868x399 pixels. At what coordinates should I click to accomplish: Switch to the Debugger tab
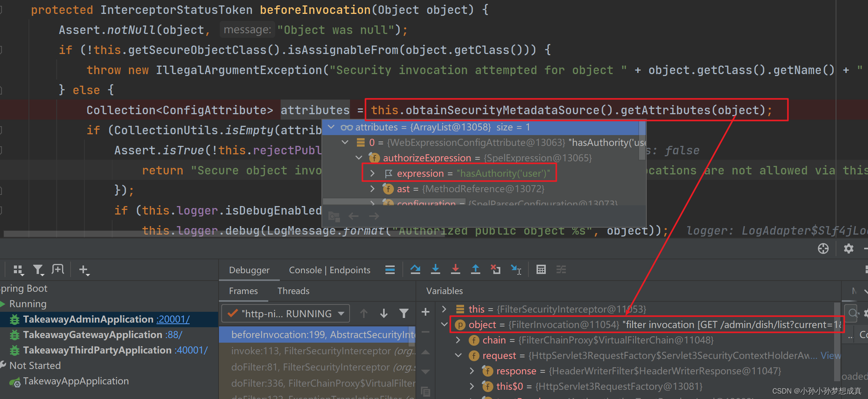click(249, 270)
